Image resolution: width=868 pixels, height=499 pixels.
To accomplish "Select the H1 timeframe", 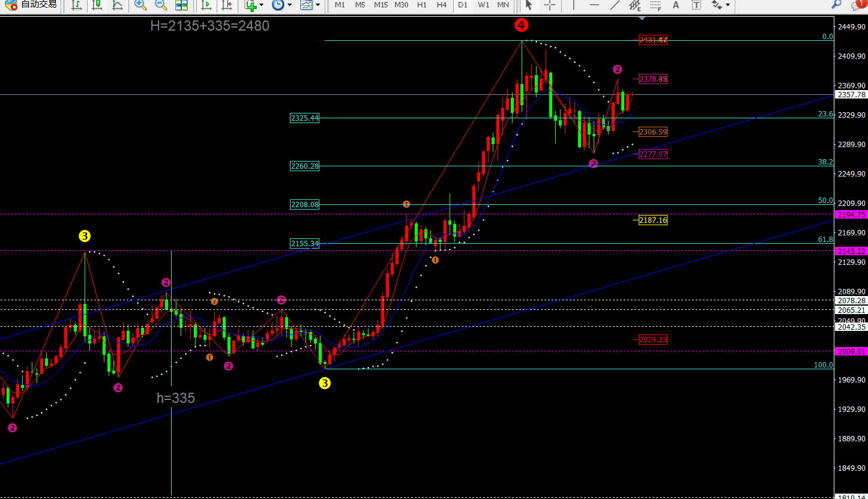I will [422, 5].
